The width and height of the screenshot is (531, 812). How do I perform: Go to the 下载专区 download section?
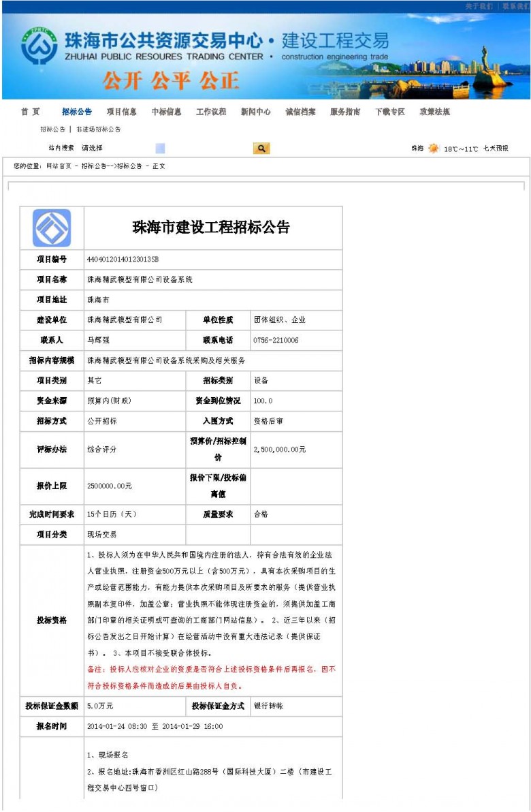(x=389, y=112)
